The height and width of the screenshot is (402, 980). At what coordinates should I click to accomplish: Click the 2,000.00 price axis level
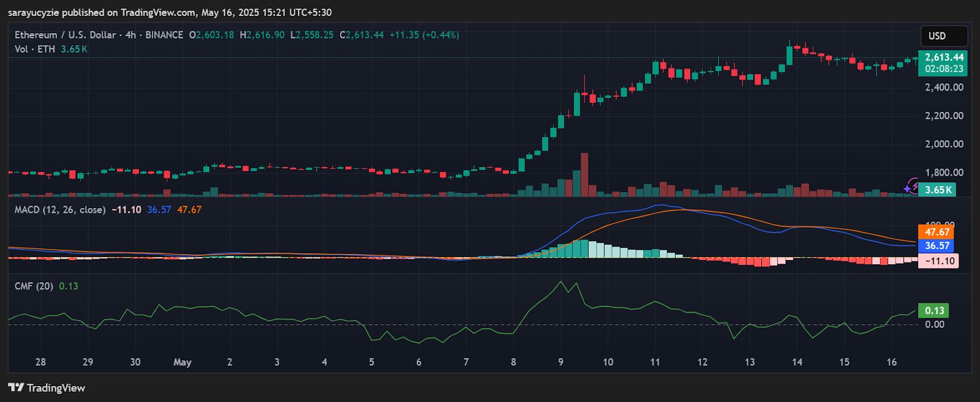click(943, 144)
